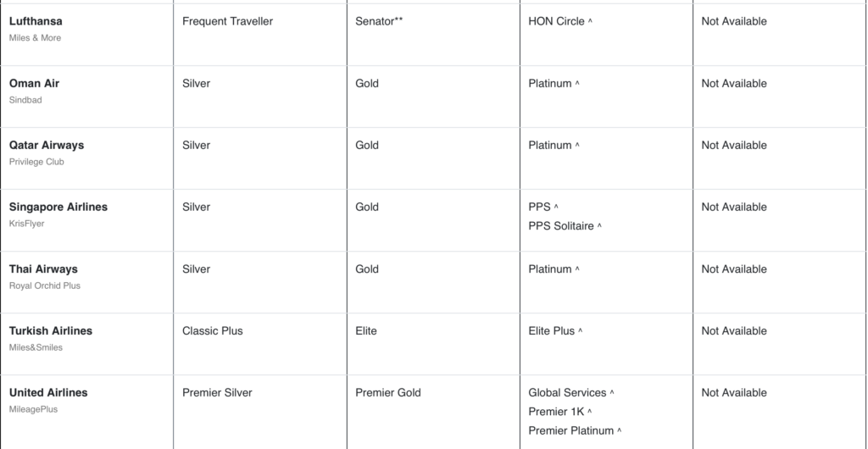Click Frequent Traveller tier text
Screen dimensions: 868x449
227,21
